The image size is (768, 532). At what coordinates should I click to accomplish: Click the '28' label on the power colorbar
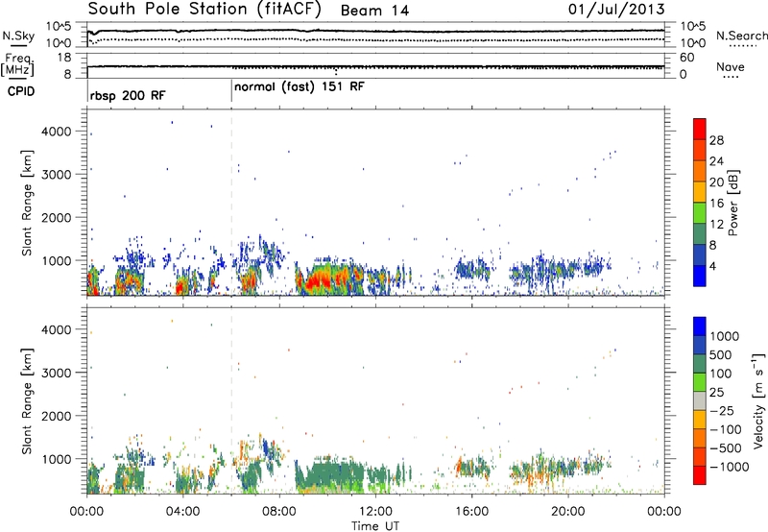tap(716, 140)
